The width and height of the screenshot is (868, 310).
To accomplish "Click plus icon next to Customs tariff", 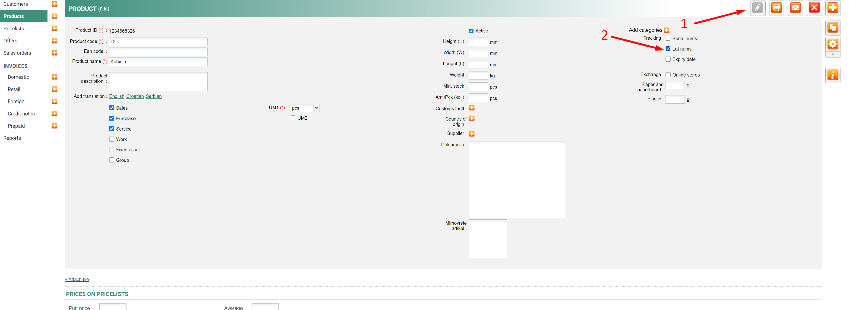I will coord(472,108).
